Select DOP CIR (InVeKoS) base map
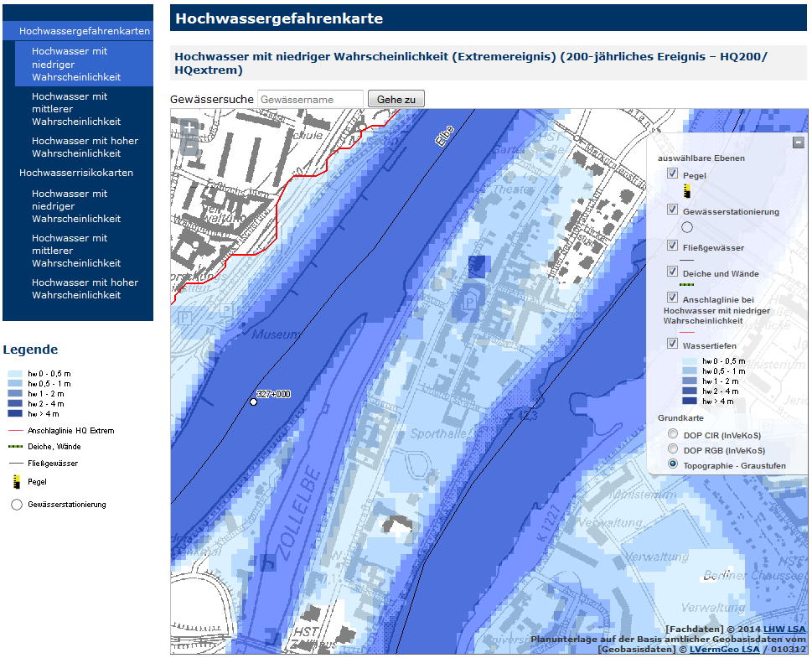The width and height of the screenshot is (812, 658). pyautogui.click(x=672, y=434)
